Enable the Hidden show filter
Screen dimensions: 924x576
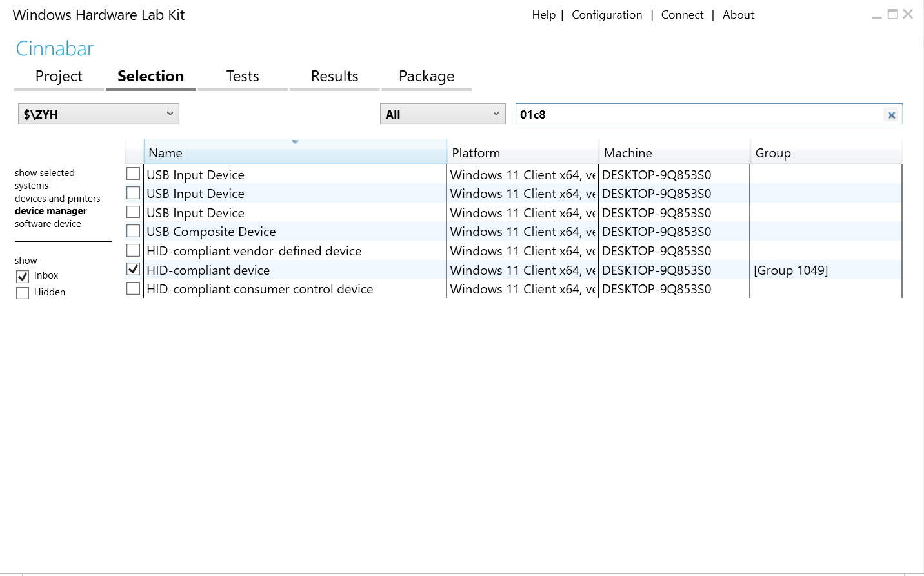tap(23, 293)
